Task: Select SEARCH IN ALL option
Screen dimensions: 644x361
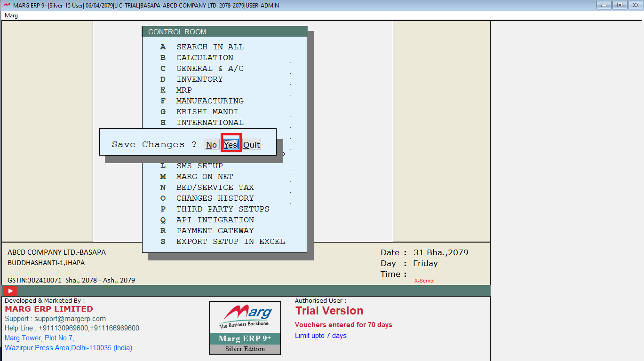Action: click(210, 47)
